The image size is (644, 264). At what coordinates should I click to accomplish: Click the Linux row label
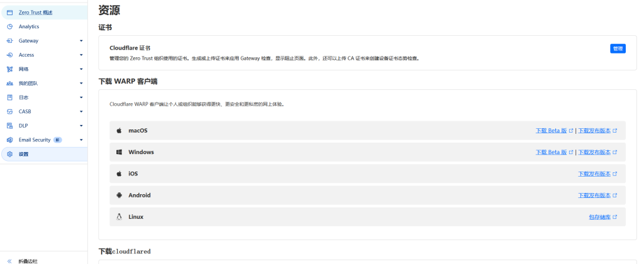136,217
